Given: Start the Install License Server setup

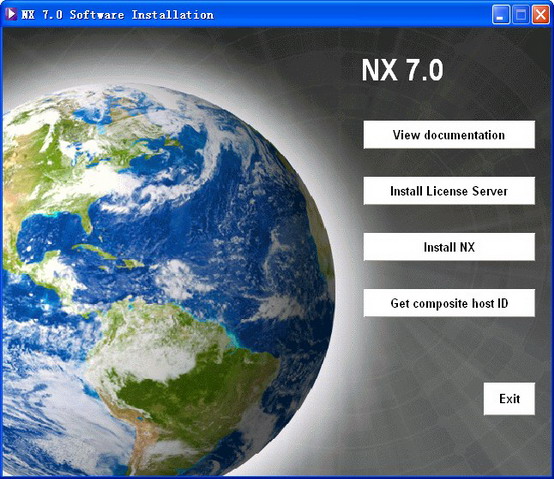Looking at the screenshot, I should coord(449,191).
